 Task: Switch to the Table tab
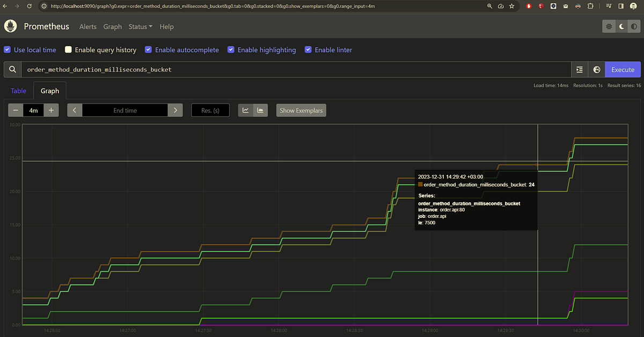pyautogui.click(x=18, y=91)
